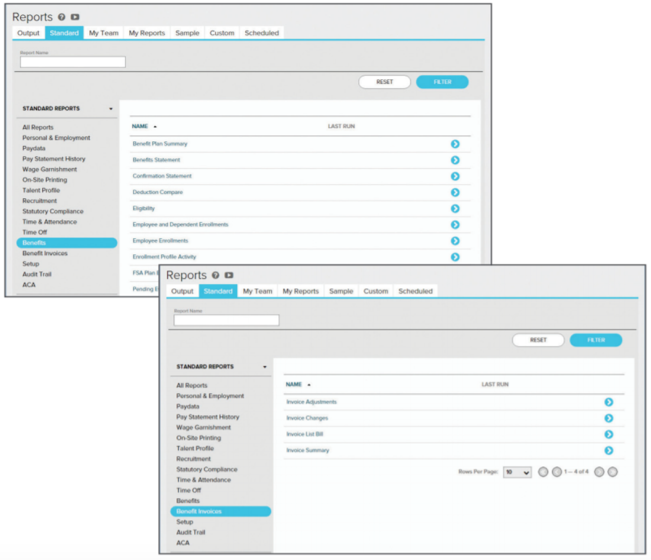Run Employee Enrollments report arrow
This screenshot has height=560, width=651.
pos(455,241)
